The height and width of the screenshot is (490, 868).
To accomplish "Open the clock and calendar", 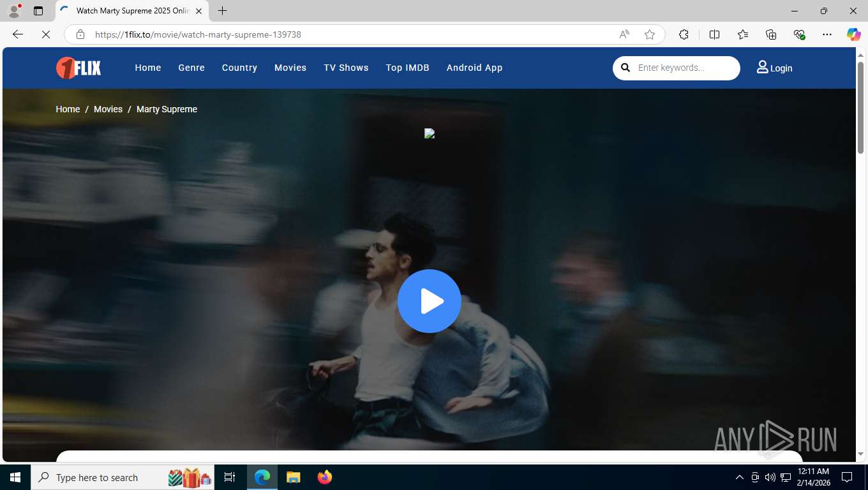I will (813, 477).
